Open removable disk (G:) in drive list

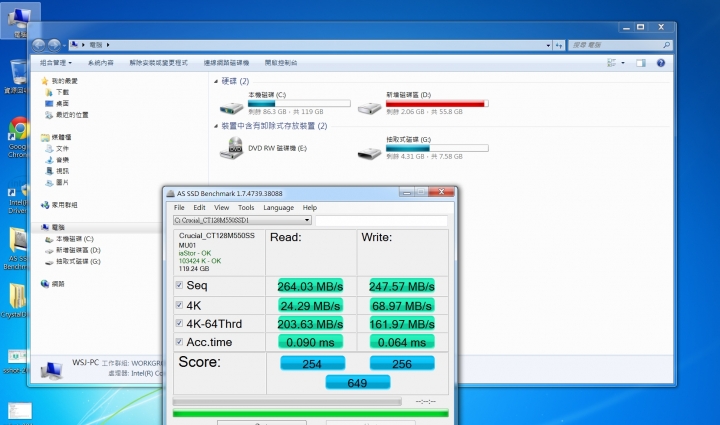tap(370, 153)
